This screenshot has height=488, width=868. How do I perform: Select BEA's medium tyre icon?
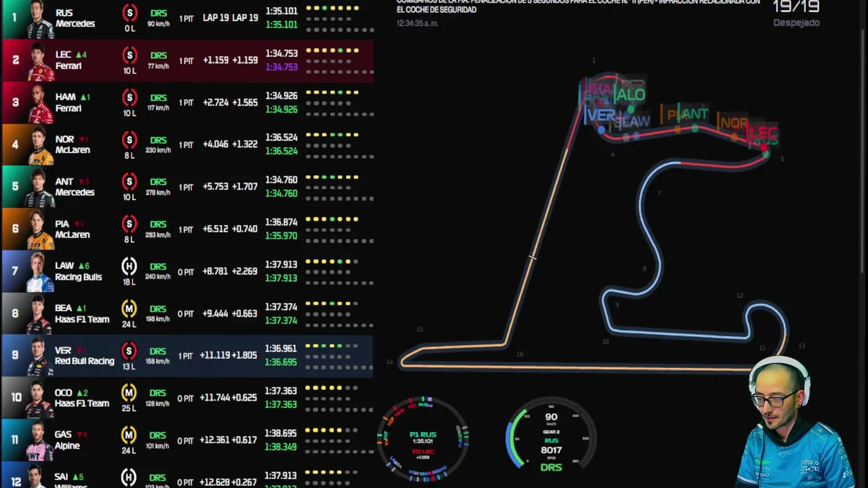point(129,308)
